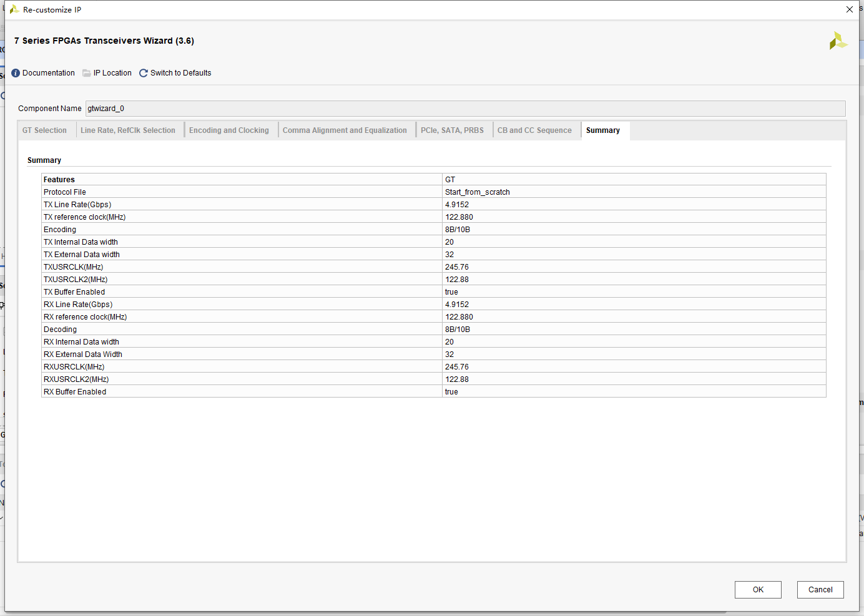This screenshot has width=864, height=616.
Task: Click TX External Data width value 32
Action: point(449,255)
